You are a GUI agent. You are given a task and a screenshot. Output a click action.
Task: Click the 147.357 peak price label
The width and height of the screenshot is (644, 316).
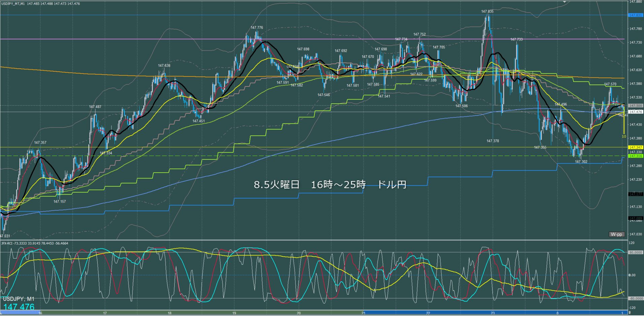tap(40, 143)
